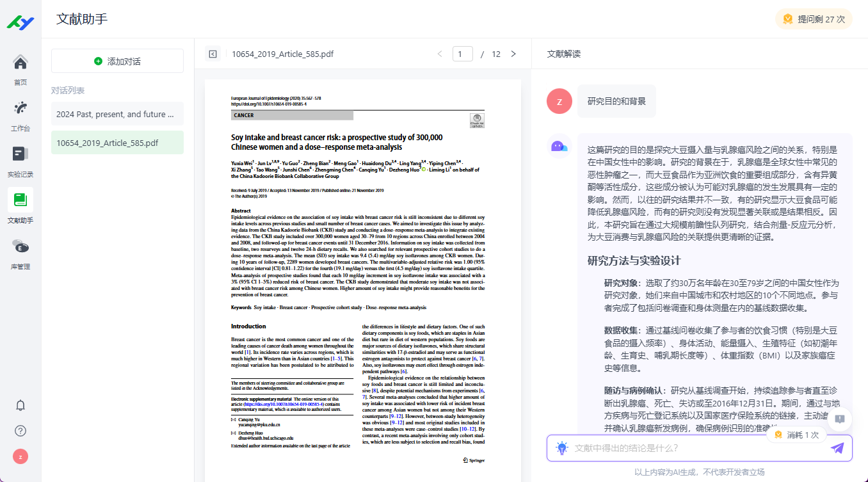Screen dimensions: 868x482
Task: Click the 提问剩 27 次 quota badge
Action: click(814, 19)
